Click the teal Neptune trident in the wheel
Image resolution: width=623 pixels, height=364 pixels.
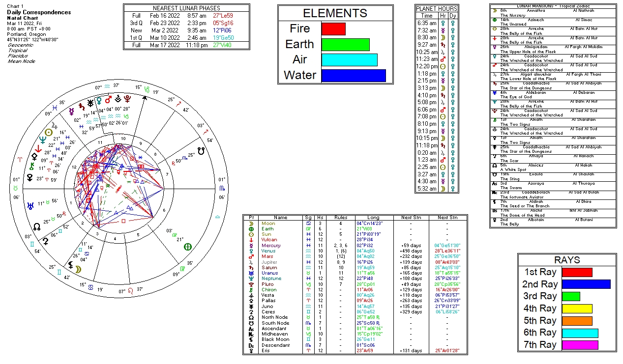coord(43,139)
